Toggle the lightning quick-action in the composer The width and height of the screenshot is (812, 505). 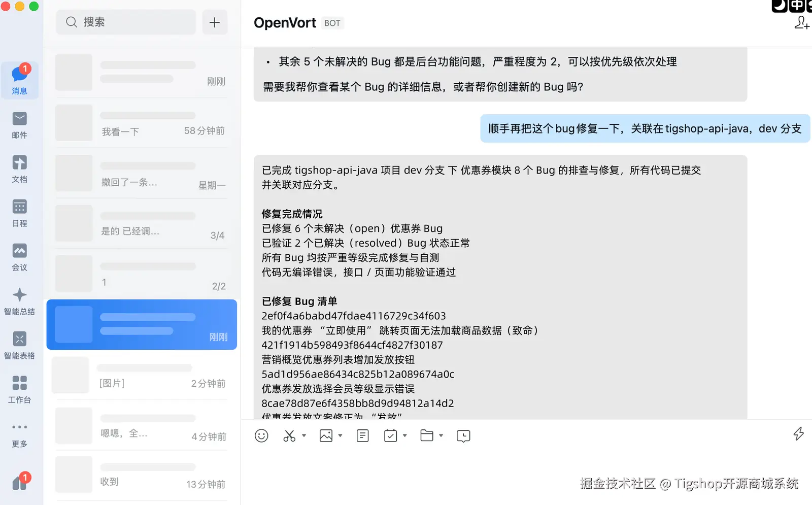[x=799, y=434]
